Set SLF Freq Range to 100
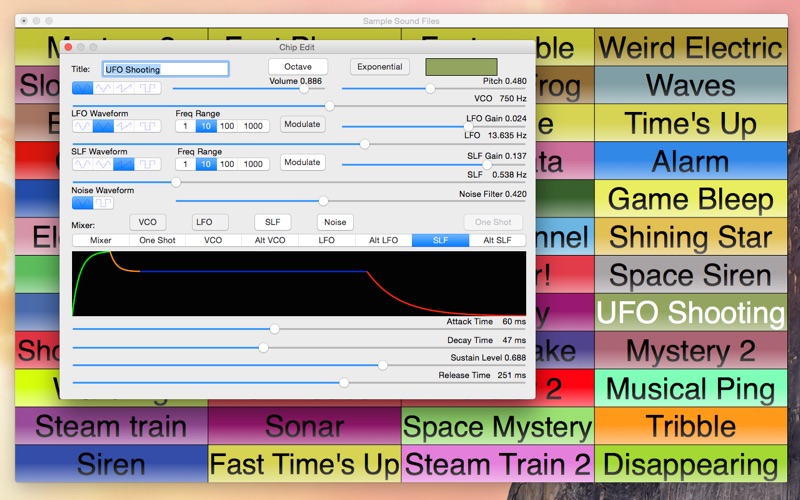800x500 pixels. (x=227, y=164)
